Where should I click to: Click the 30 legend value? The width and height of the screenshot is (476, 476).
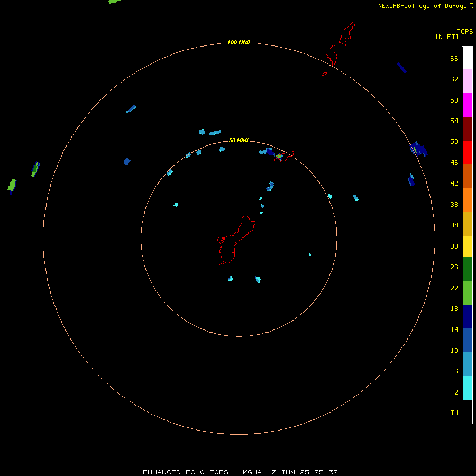click(454, 246)
